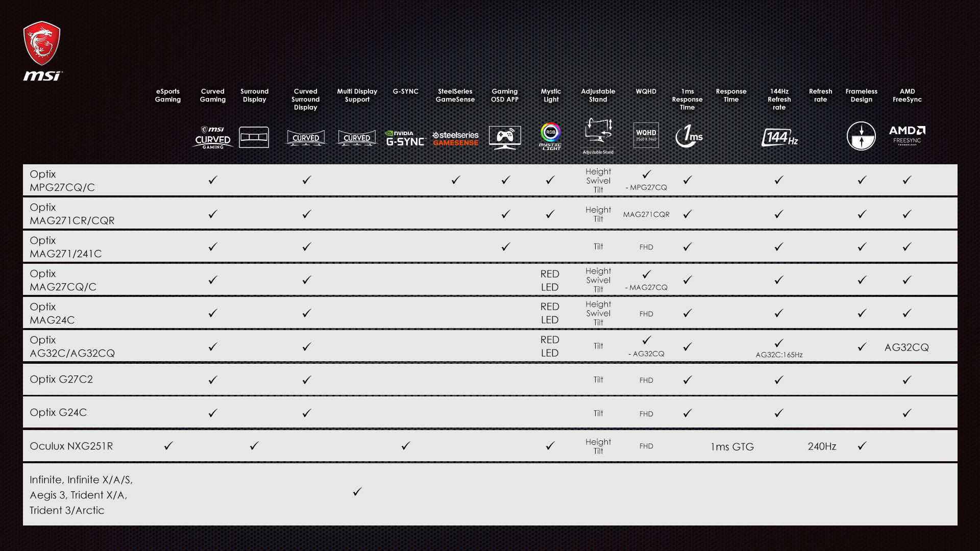Viewport: 980px width, 551px height.
Task: Click the - MPG27CQ WQHD note
Action: coord(646,187)
